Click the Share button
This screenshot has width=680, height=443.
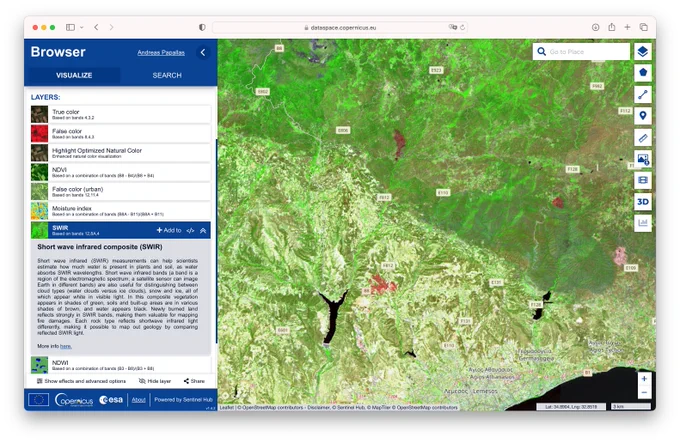coord(194,381)
